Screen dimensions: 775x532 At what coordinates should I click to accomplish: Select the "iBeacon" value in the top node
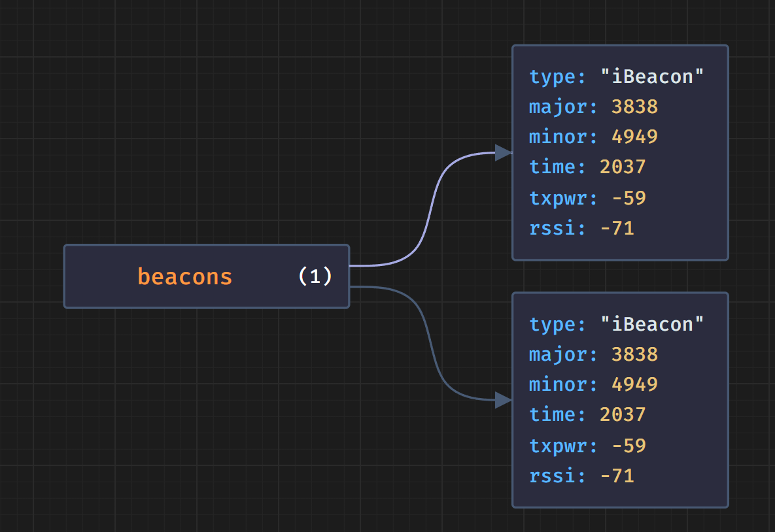pyautogui.click(x=652, y=77)
